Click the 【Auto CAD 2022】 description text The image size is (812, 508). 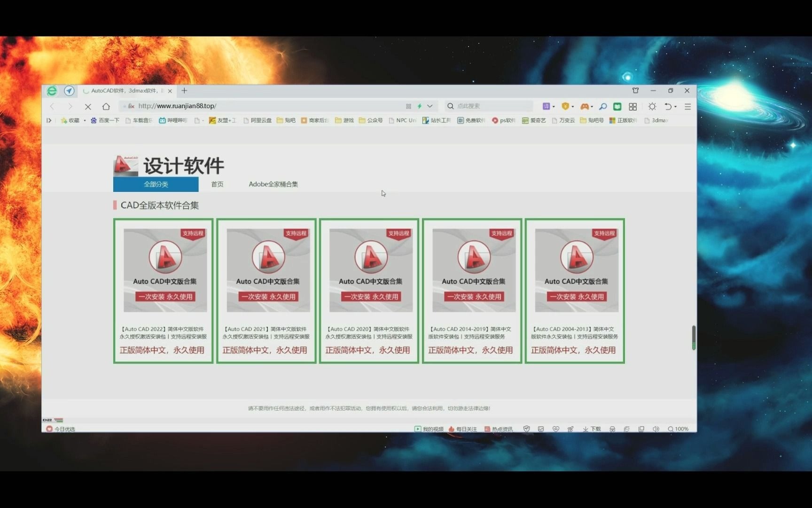point(163,333)
